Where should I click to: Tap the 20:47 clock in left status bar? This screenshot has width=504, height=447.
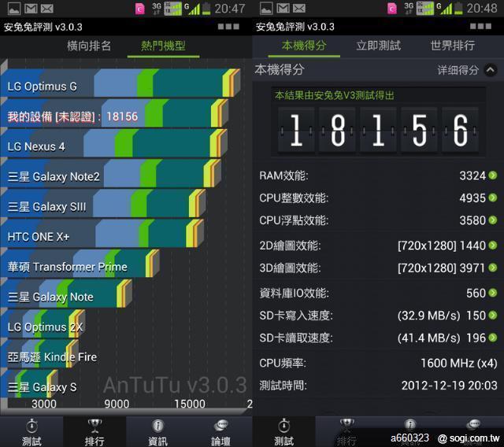pyautogui.click(x=229, y=9)
